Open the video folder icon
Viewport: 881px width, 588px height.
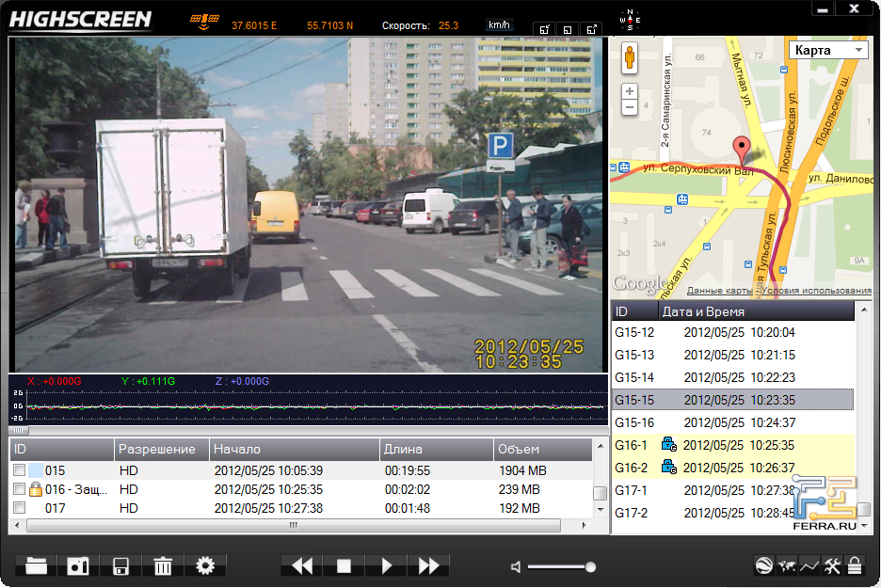(x=37, y=565)
